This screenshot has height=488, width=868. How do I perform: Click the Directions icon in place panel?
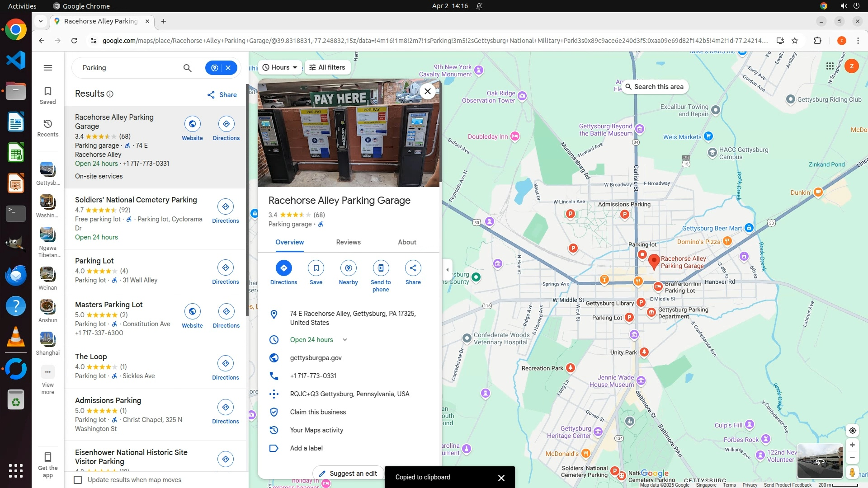click(x=283, y=268)
